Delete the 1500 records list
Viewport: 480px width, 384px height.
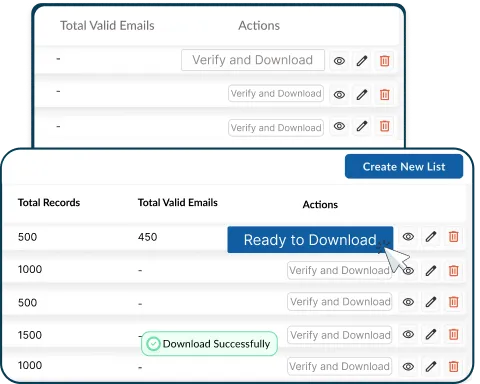(x=453, y=334)
